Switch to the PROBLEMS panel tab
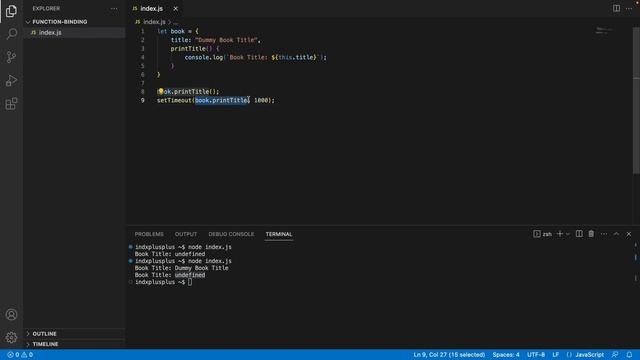640x360 pixels. coord(149,234)
